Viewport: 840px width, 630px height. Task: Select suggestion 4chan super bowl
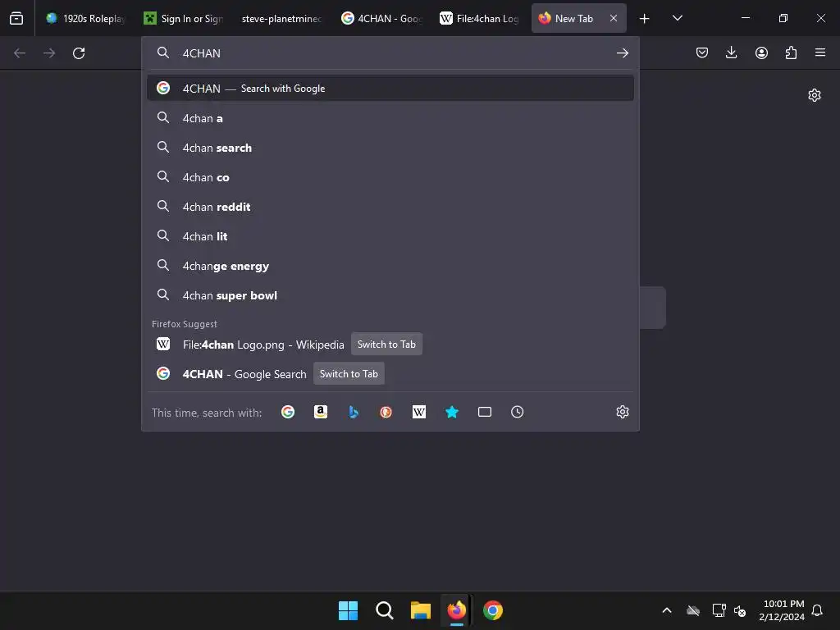(390, 295)
